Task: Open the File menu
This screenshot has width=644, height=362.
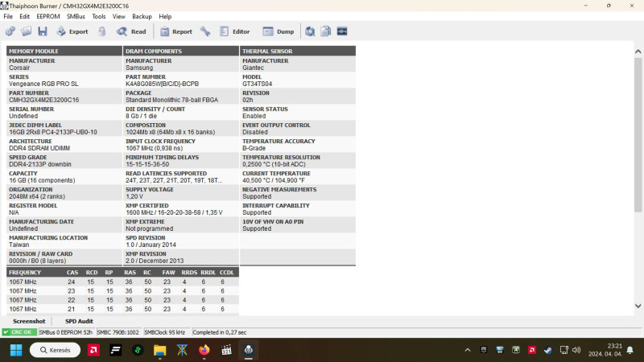Action: [x=8, y=16]
